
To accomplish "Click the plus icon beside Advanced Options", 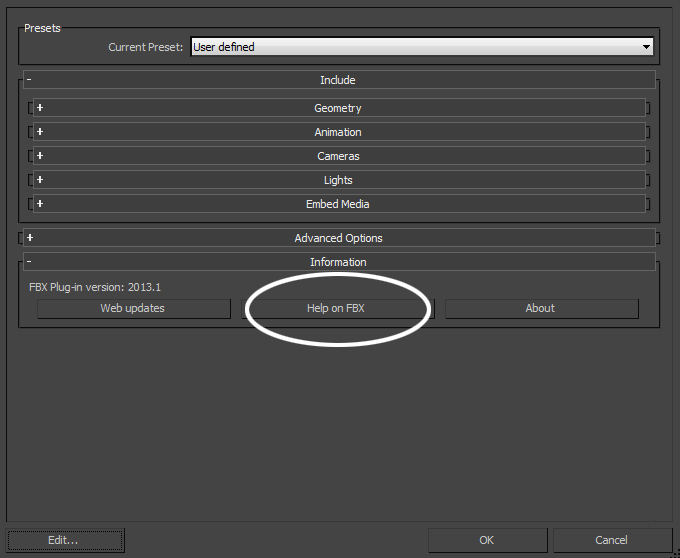I will click(x=30, y=238).
